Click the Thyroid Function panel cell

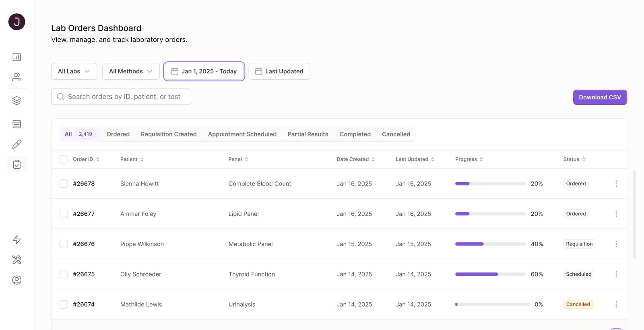tap(252, 274)
